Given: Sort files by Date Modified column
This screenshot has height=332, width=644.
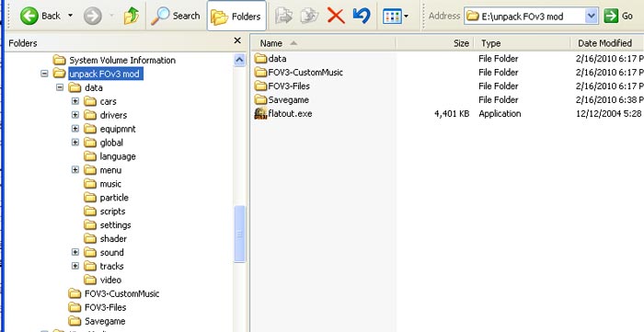Looking at the screenshot, I should coord(607,43).
